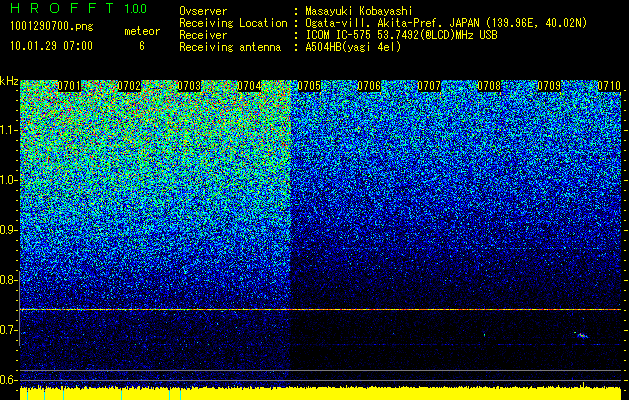Select the ICOM IC-575 receiver description
Viewport: 629px width, 400px height.
point(401,35)
